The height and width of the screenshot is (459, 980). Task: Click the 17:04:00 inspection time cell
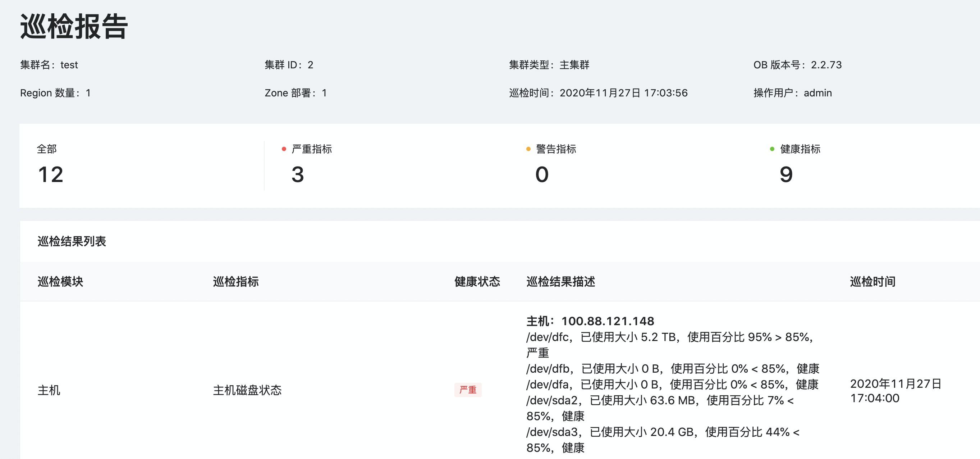(x=896, y=391)
